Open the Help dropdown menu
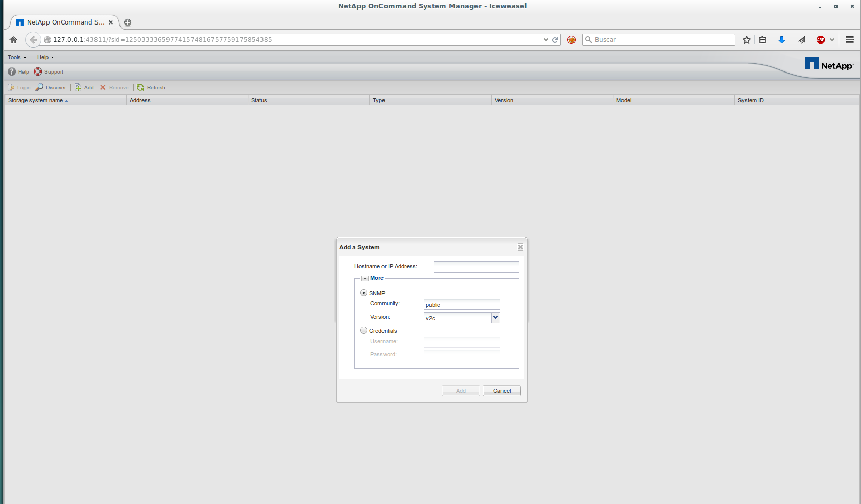This screenshot has width=861, height=504. click(45, 57)
